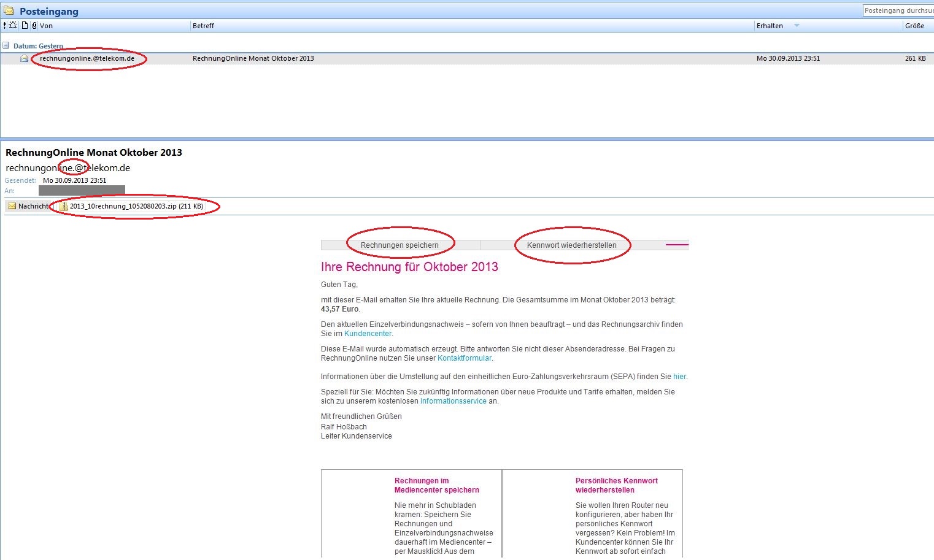This screenshot has height=560, width=934.
Task: Open the 'Kennwort wiederherstellen' link in the email header bar
Action: [x=572, y=245]
